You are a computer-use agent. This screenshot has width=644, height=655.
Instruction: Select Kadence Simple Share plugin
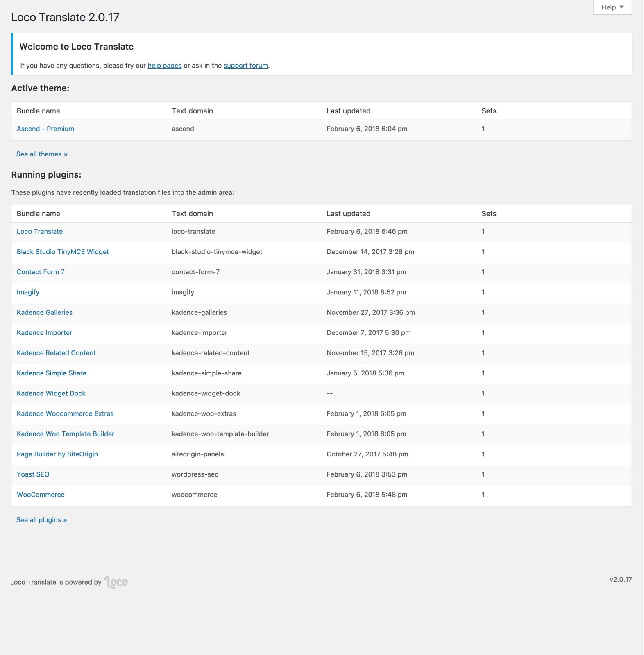(51, 373)
